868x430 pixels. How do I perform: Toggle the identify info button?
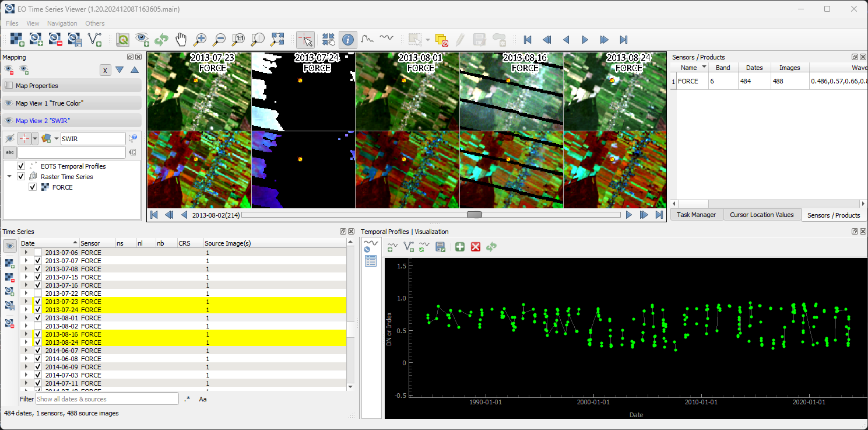point(348,40)
